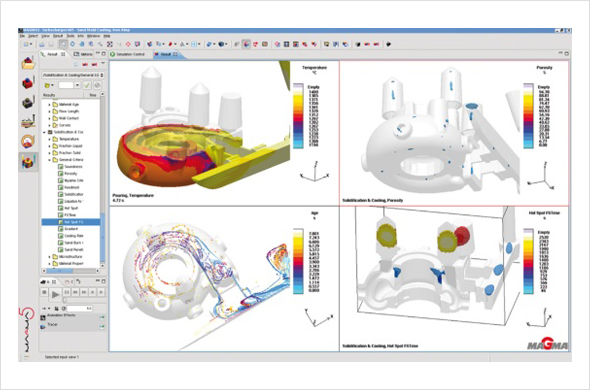The image size is (590, 390).
Task: Select the highlighted Hot Spot FS item
Action: point(71,222)
